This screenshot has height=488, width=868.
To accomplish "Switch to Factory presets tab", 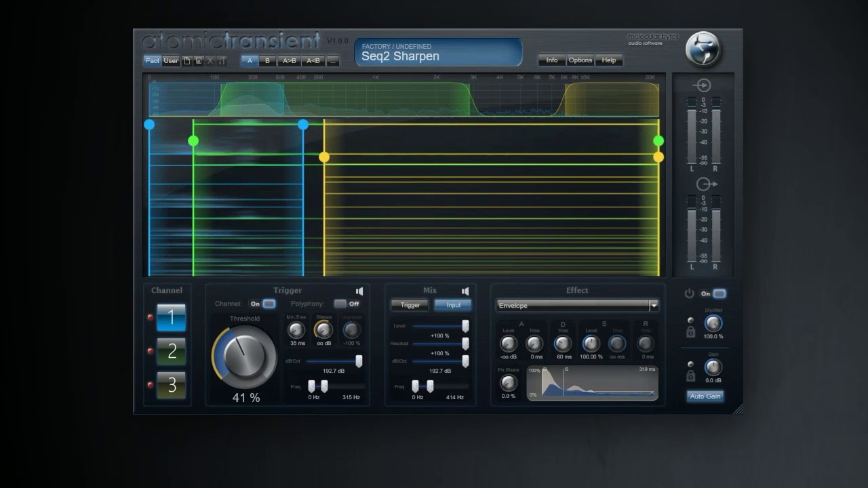I will 153,61.
